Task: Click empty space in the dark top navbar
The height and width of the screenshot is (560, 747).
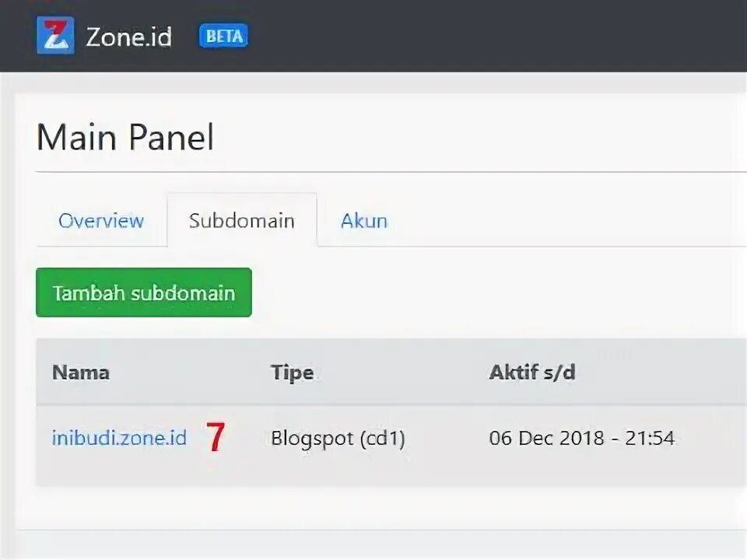Action: (498, 36)
